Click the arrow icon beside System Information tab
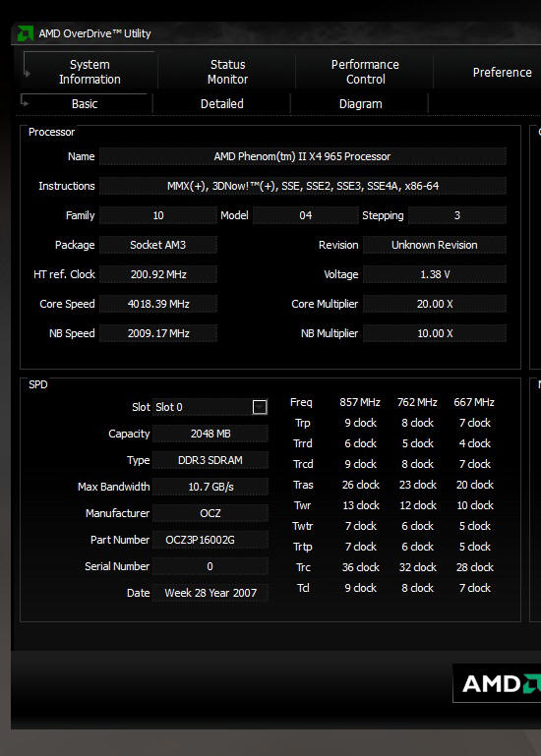This screenshot has width=541, height=756. click(28, 74)
